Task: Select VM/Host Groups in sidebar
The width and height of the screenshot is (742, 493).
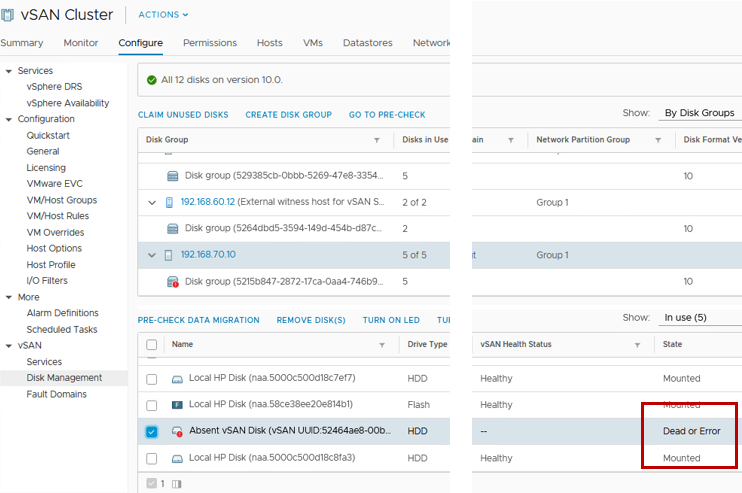Action: 62,200
